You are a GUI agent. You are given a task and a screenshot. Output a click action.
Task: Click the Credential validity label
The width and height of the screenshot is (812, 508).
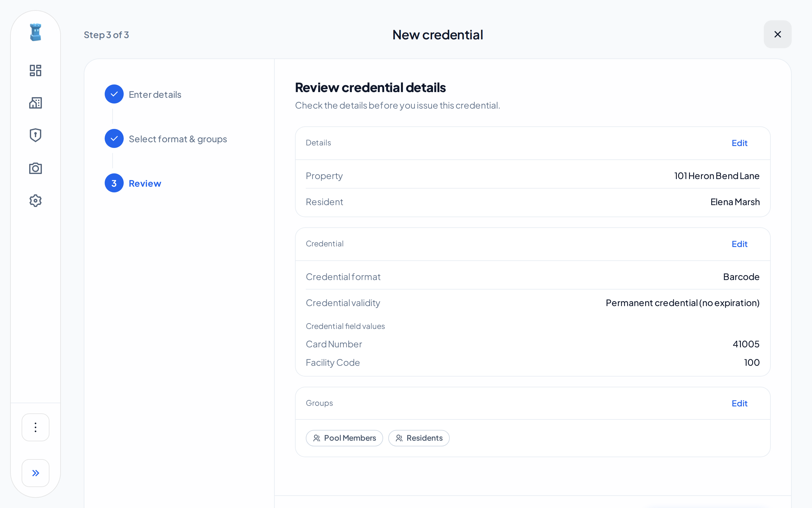[x=343, y=303]
